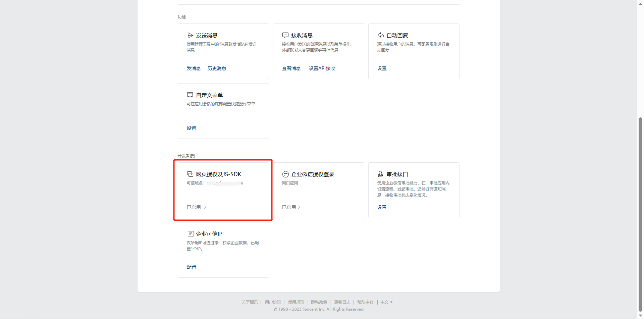Open 隐私政策 in the footer
The width and height of the screenshot is (644, 319).
point(319,302)
